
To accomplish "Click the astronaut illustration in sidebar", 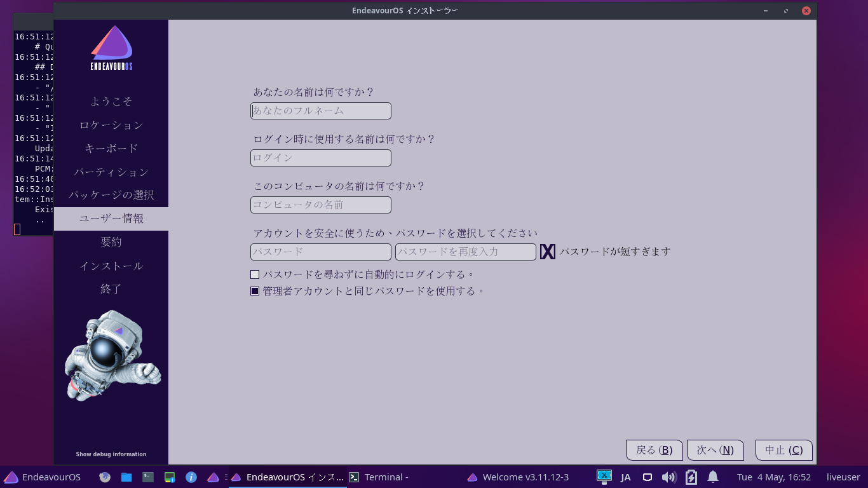I will 112,355.
